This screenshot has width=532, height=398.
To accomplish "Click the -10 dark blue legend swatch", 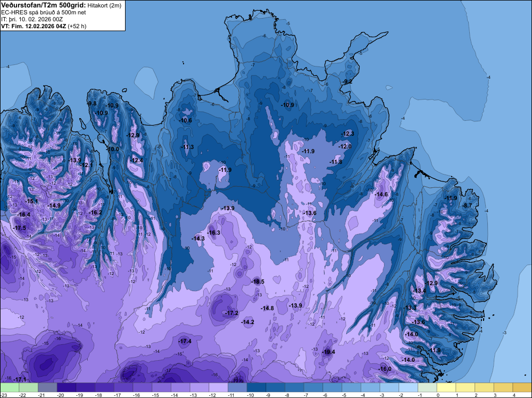I will tap(256, 387).
